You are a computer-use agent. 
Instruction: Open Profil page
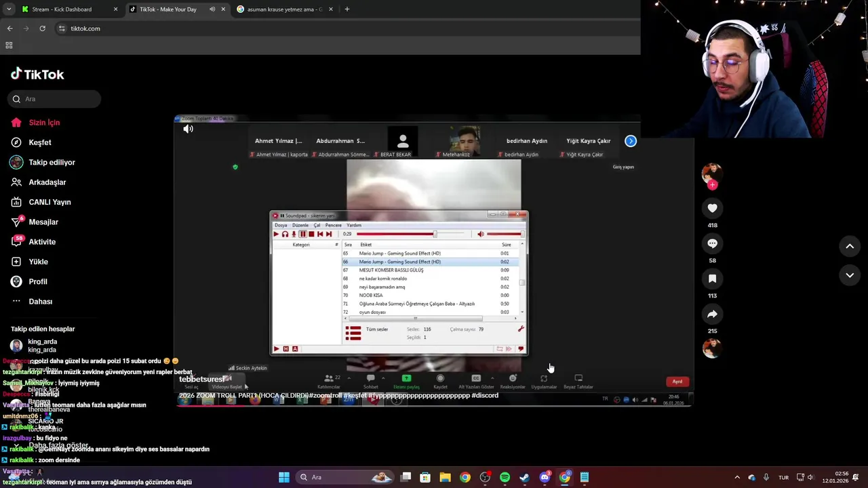(29, 281)
